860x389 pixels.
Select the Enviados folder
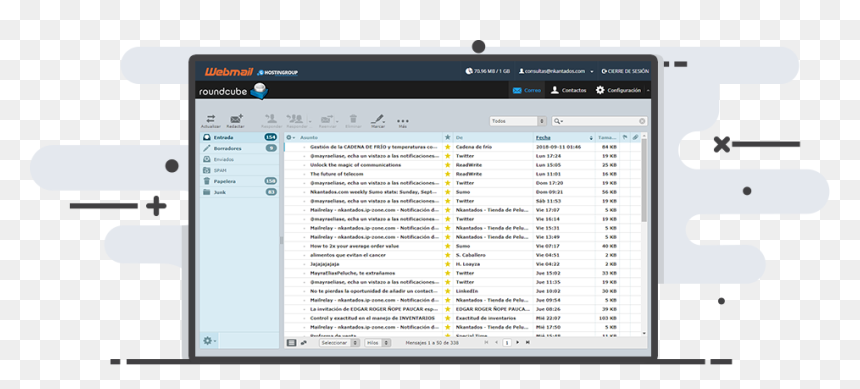240,159
